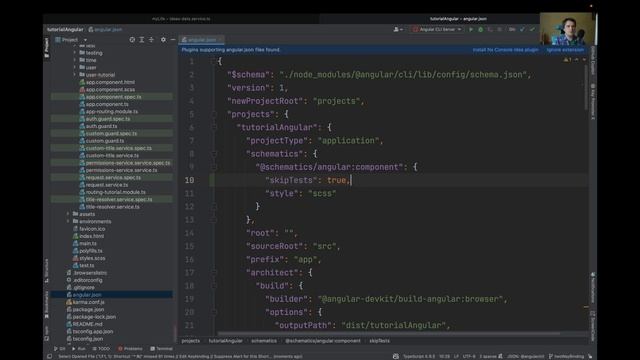This screenshot has width=640, height=360.
Task: Run the Angular CLI Server configuration
Action: (x=471, y=29)
